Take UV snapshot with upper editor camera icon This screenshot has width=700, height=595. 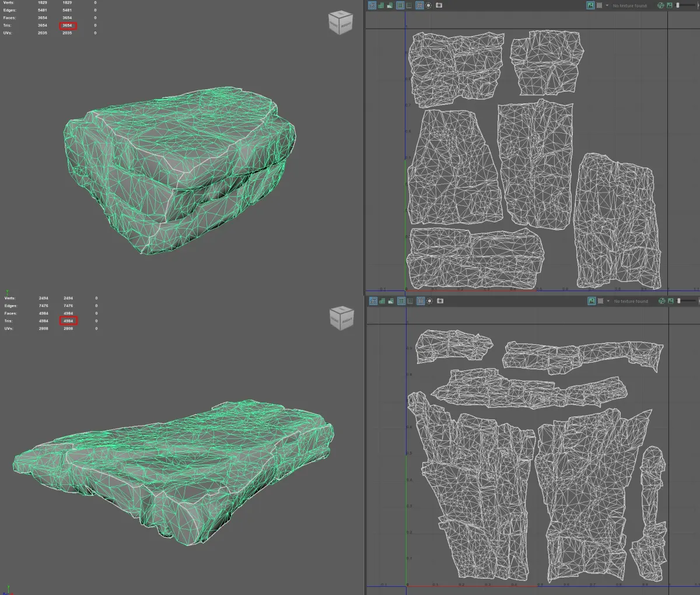click(x=439, y=5)
